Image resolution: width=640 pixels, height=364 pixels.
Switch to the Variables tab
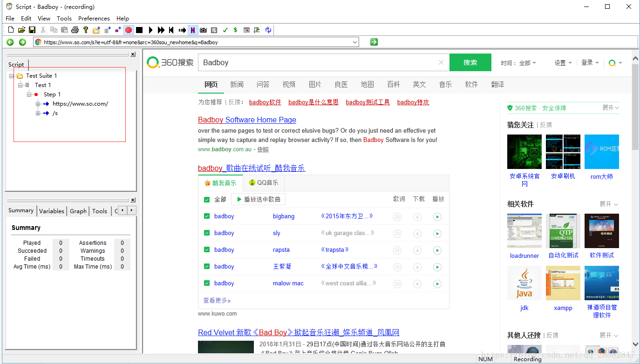click(x=52, y=211)
